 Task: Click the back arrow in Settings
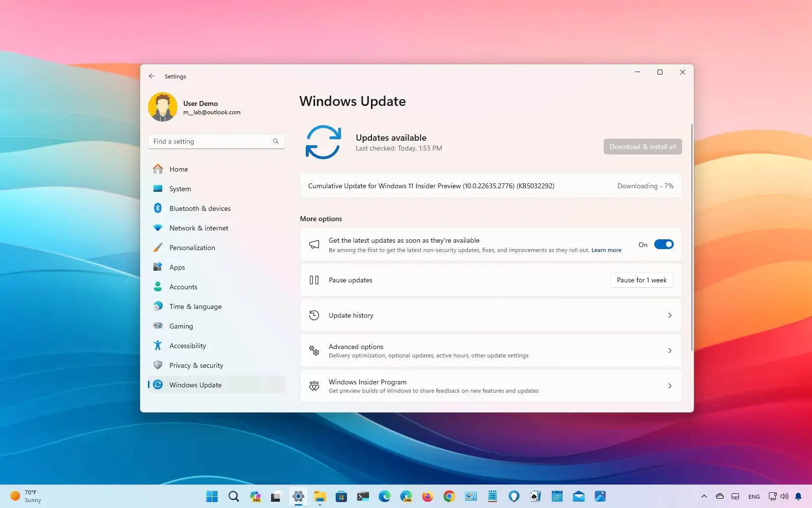(x=152, y=76)
